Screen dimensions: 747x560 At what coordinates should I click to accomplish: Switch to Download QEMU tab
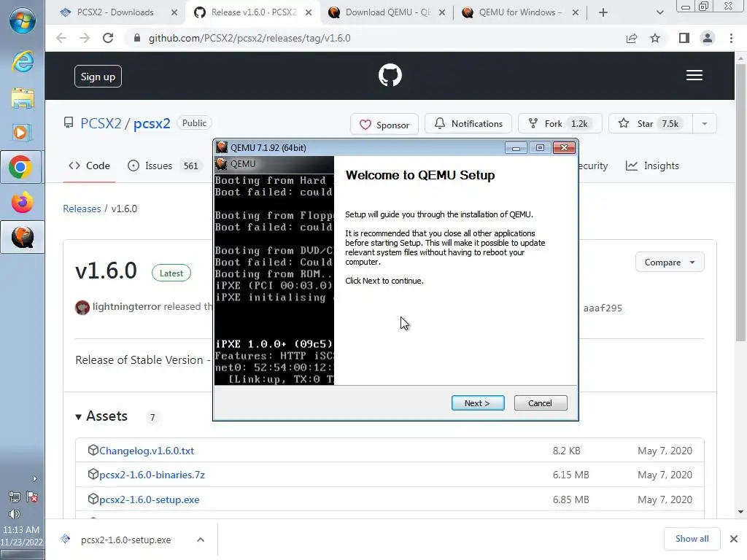click(x=388, y=12)
